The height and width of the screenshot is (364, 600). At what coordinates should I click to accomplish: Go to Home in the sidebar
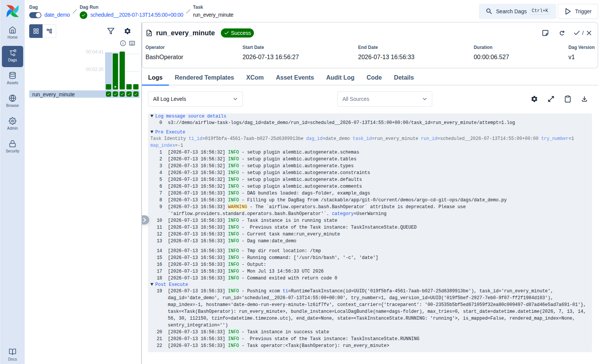coord(13,33)
